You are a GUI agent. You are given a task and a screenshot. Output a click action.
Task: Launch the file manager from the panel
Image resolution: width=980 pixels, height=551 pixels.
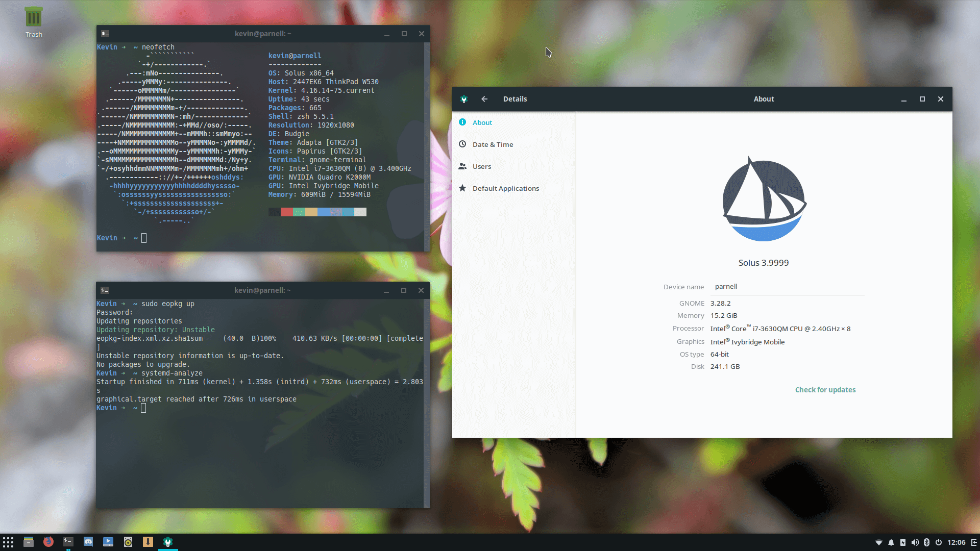click(29, 542)
